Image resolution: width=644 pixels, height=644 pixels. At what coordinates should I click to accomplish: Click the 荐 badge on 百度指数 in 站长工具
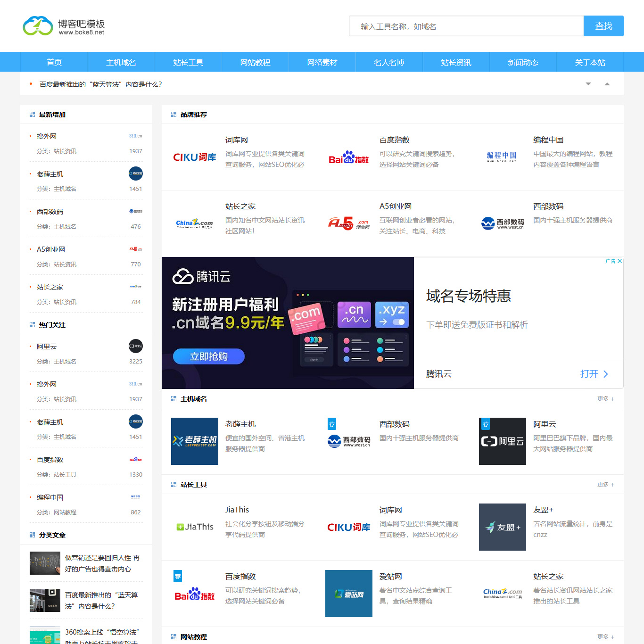pyautogui.click(x=178, y=576)
